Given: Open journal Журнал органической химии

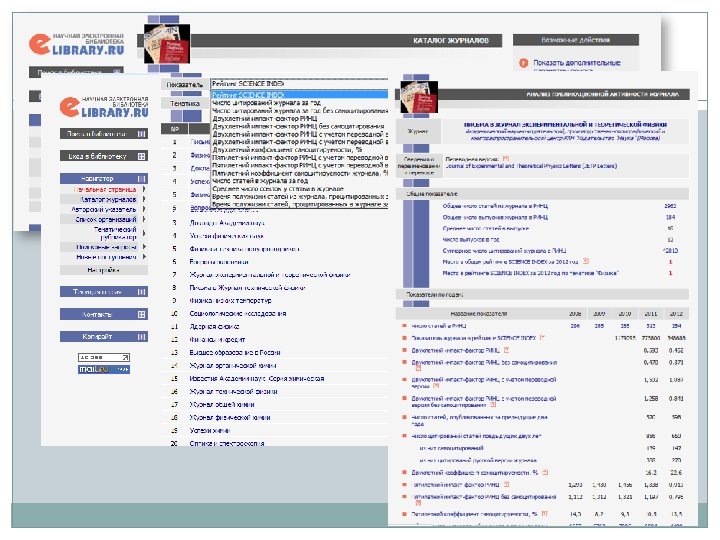Looking at the screenshot, I should click(233, 366).
